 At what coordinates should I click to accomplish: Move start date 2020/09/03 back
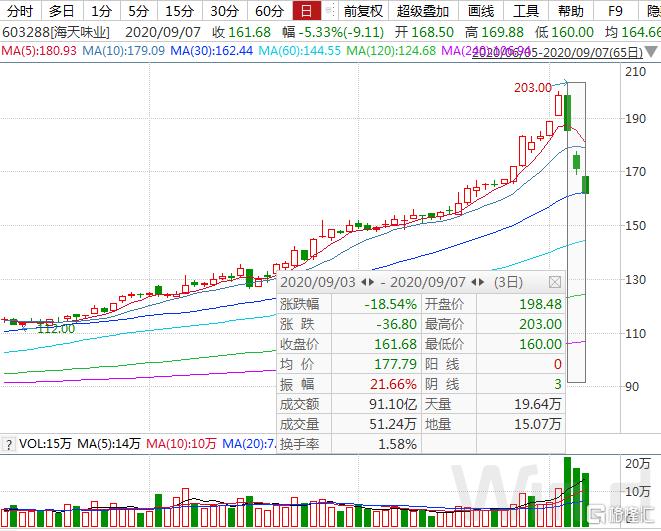click(364, 282)
